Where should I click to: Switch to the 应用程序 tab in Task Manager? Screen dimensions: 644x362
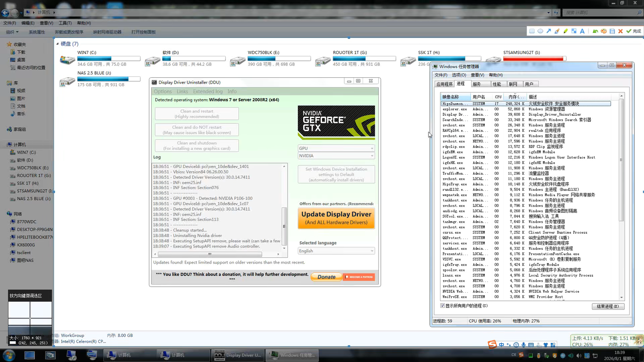pos(445,84)
